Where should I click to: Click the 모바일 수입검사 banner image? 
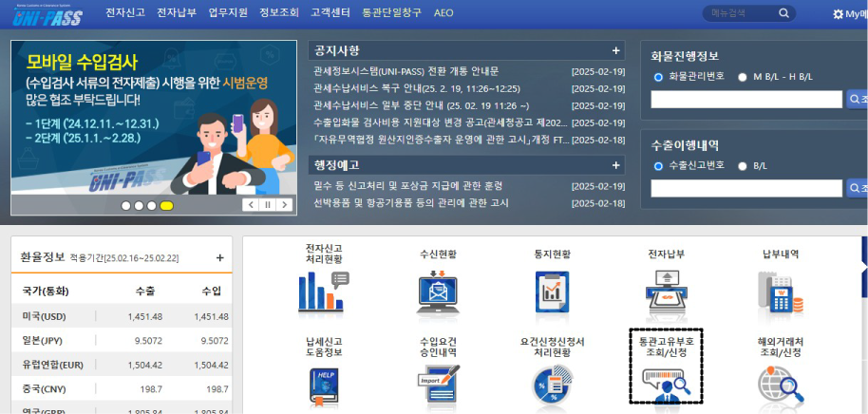153,118
